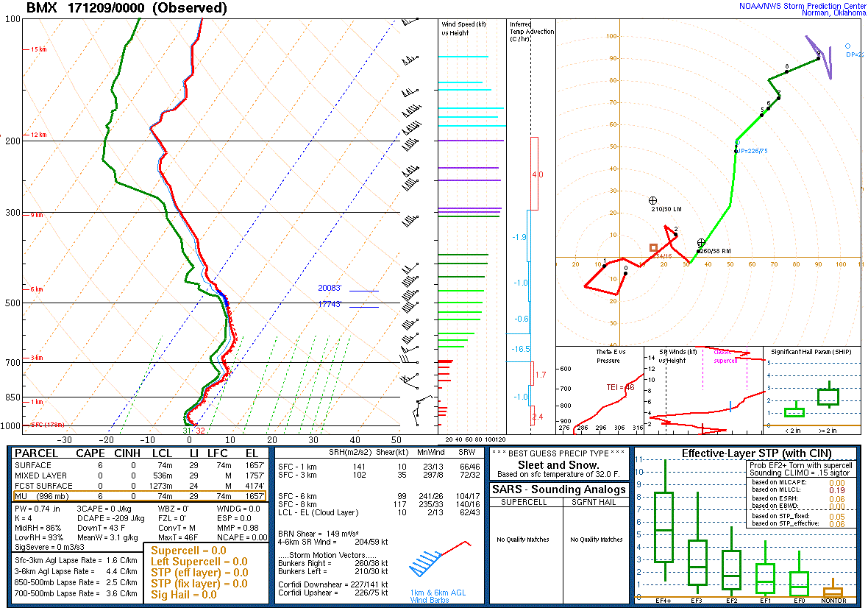Click the 'K = 4' index value

(25, 518)
